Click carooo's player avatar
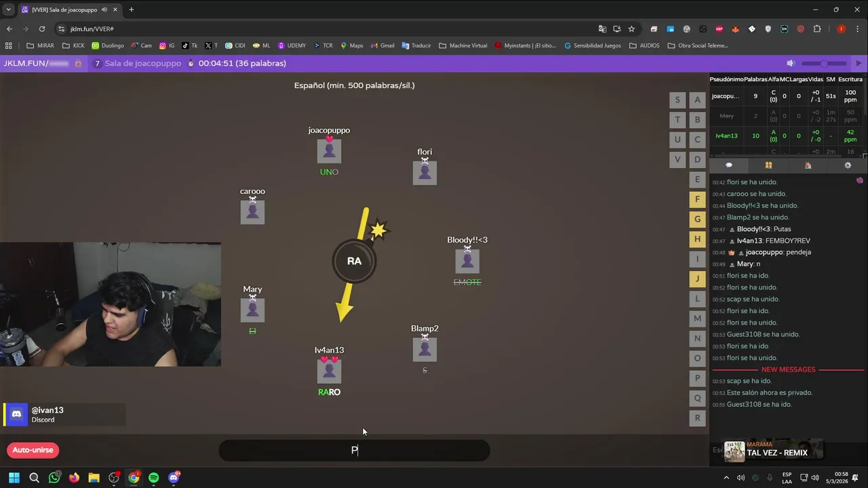 point(252,211)
